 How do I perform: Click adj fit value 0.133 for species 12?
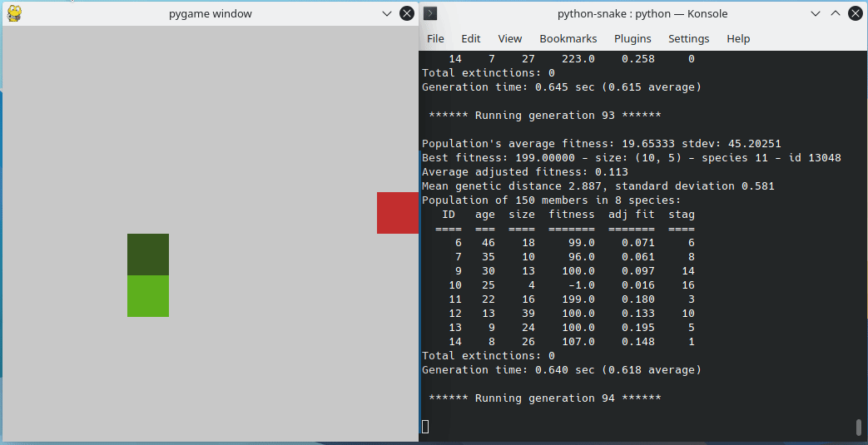tap(637, 314)
